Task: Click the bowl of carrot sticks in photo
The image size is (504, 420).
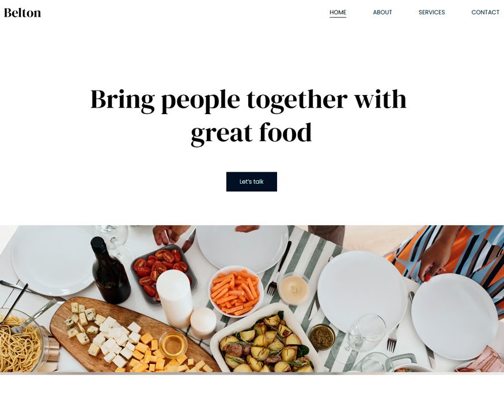Action: click(236, 291)
